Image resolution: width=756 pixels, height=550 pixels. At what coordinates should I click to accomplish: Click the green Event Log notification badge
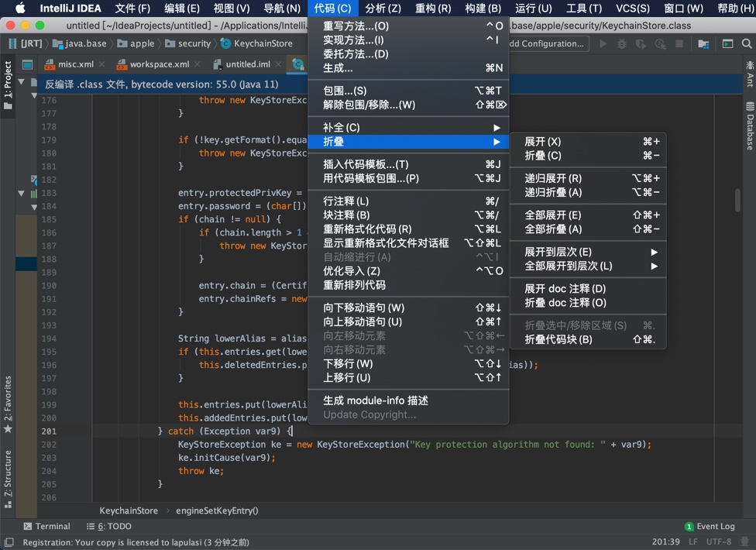(689, 526)
